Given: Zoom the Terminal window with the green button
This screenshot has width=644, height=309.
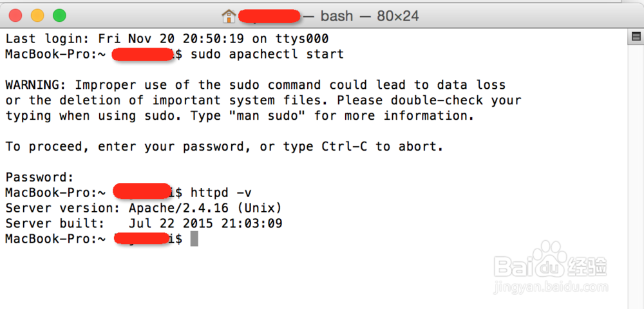Looking at the screenshot, I should pyautogui.click(x=59, y=15).
